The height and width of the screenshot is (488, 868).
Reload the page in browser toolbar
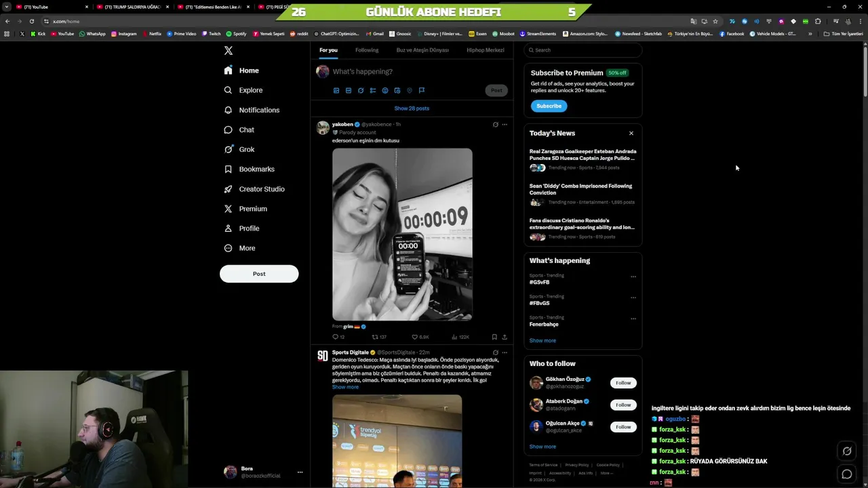click(x=31, y=21)
